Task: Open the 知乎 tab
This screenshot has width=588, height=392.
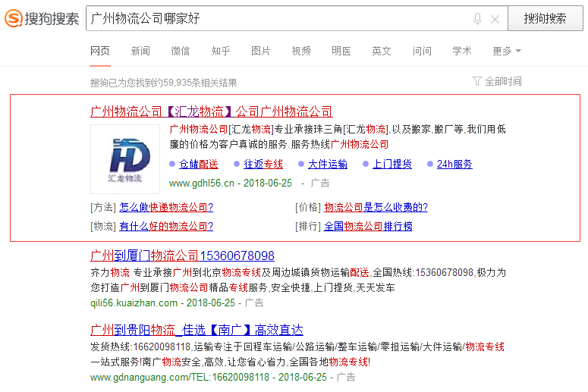Action: pos(221,51)
